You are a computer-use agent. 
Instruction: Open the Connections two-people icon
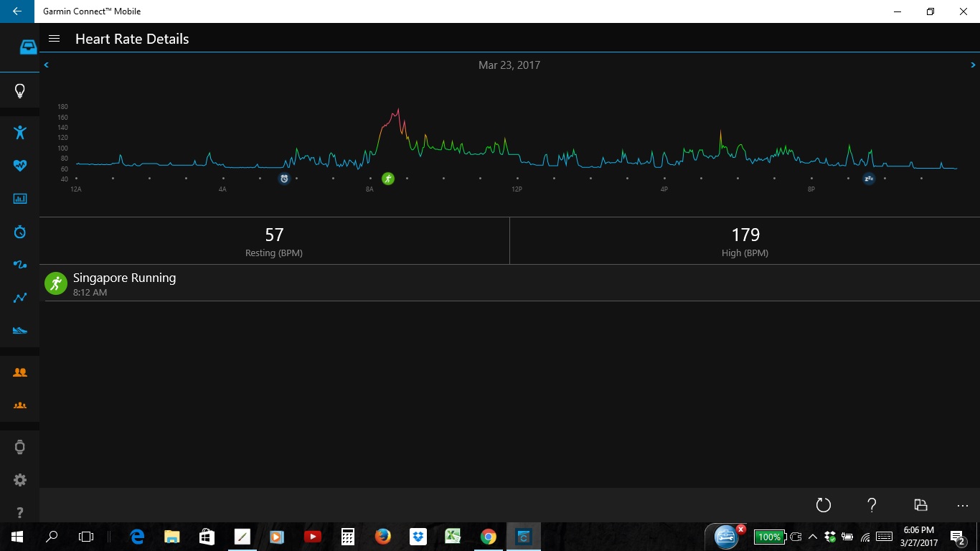(x=20, y=372)
